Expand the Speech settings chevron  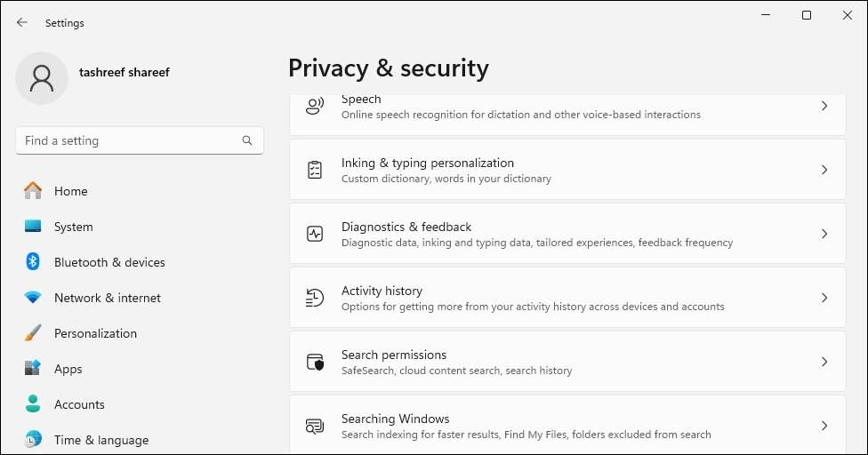click(x=824, y=106)
